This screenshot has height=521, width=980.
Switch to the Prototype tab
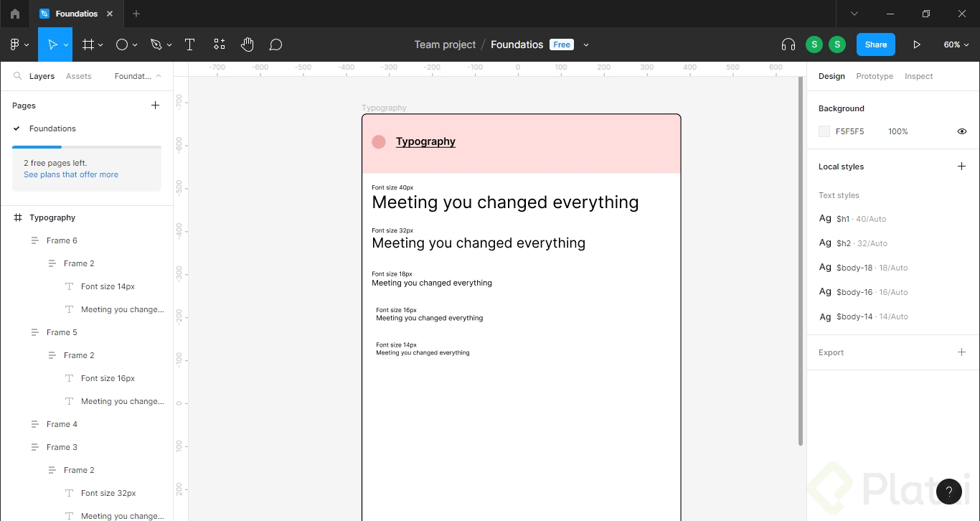[875, 76]
